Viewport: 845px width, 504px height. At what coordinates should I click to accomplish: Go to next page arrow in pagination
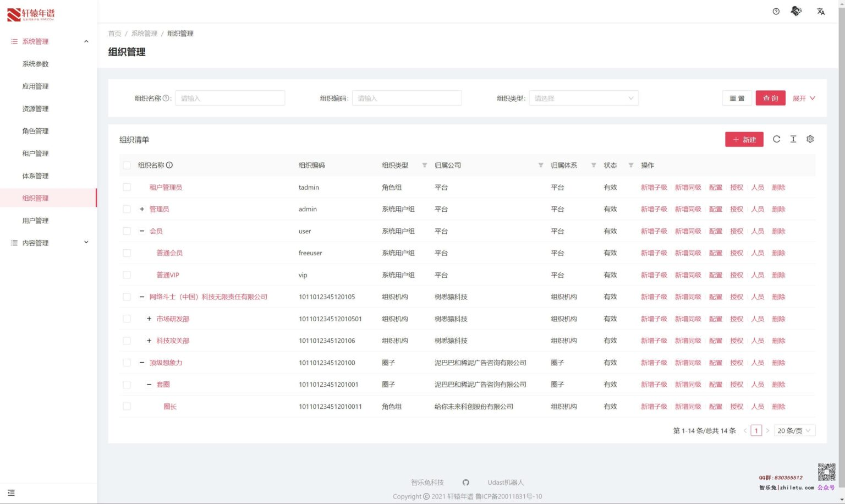coord(767,431)
